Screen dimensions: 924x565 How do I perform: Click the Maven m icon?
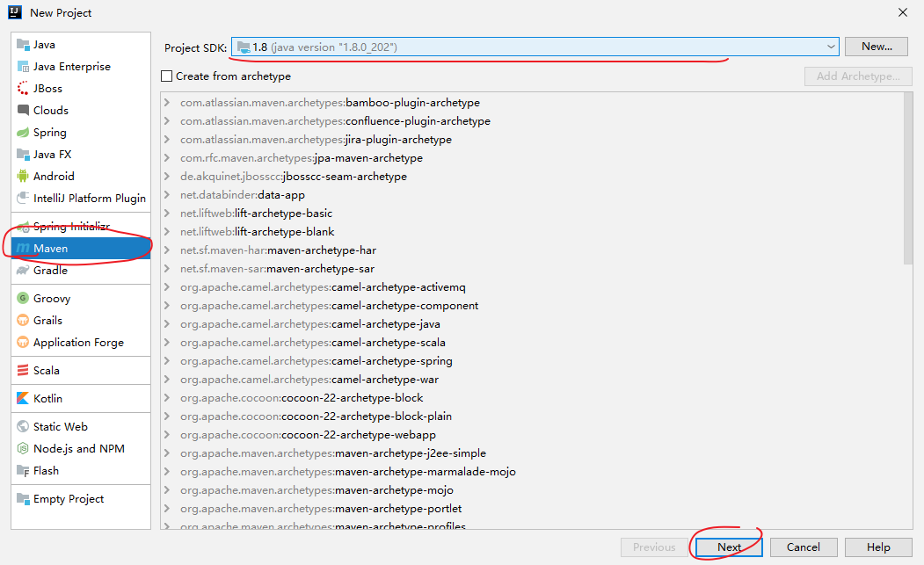[x=23, y=248]
